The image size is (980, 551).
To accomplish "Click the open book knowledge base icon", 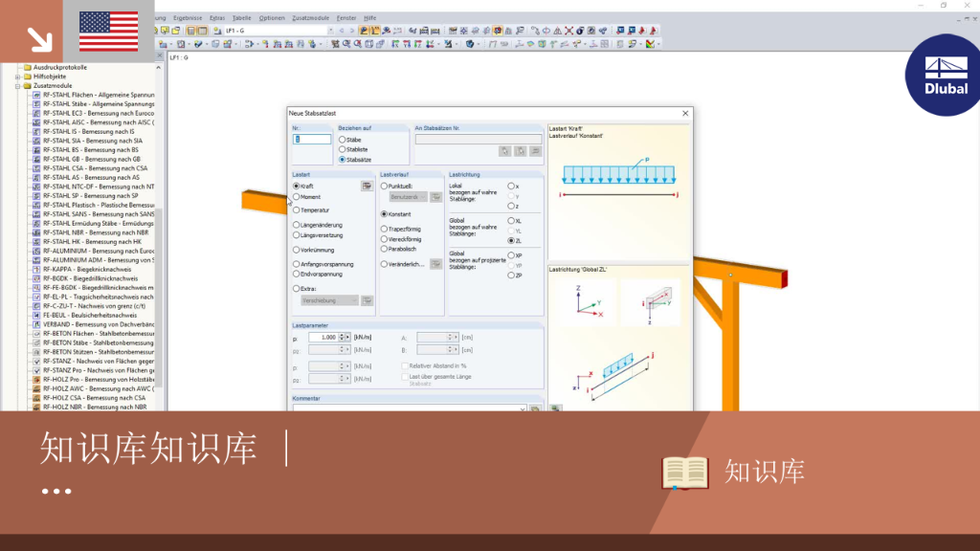I will pos(685,473).
